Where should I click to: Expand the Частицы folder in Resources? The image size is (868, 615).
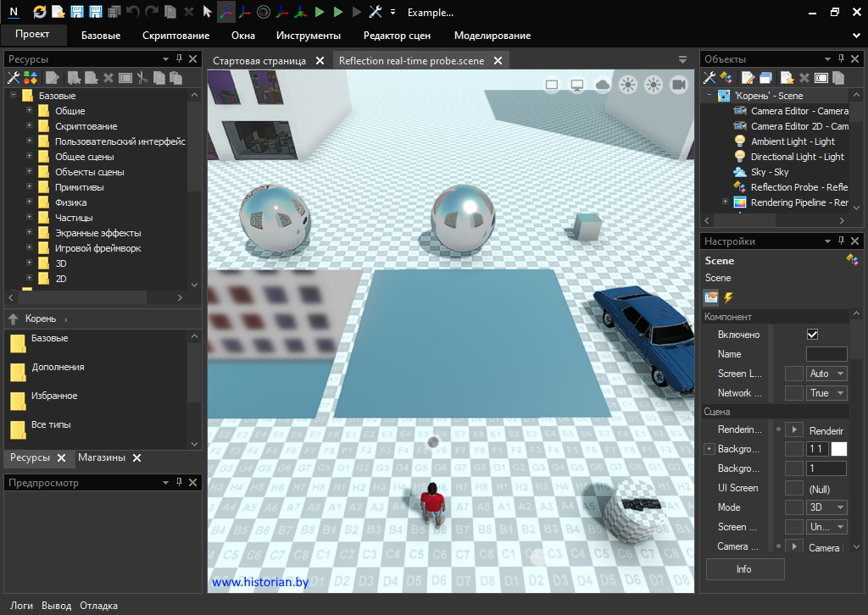pyautogui.click(x=29, y=218)
